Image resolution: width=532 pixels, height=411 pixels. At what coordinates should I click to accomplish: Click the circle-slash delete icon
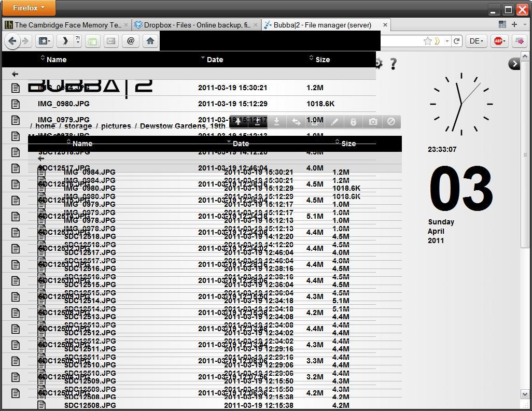tap(391, 121)
